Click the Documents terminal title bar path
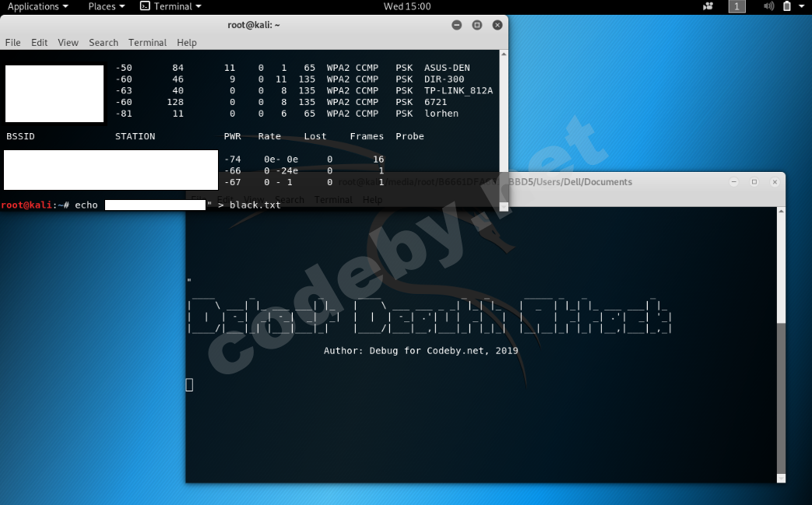The width and height of the screenshot is (812, 505). [485, 181]
